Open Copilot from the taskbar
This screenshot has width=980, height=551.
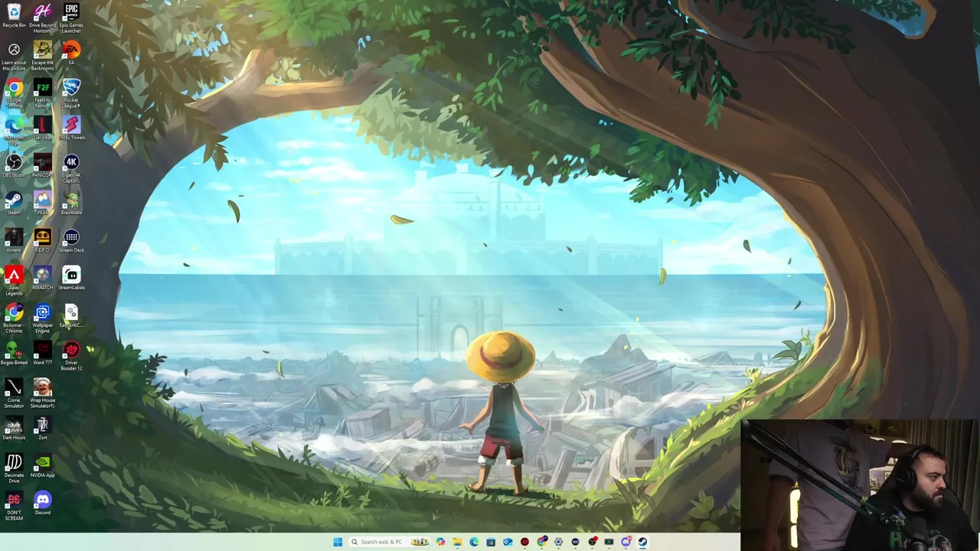pos(440,542)
